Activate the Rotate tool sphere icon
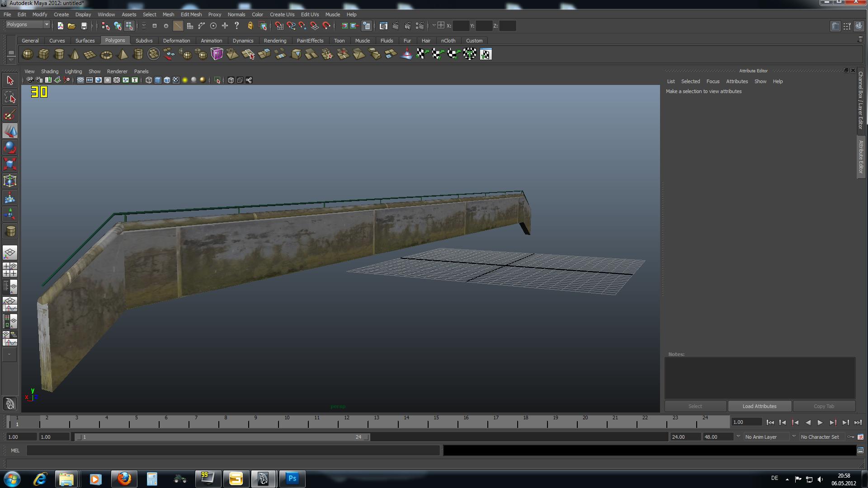 point(10,148)
